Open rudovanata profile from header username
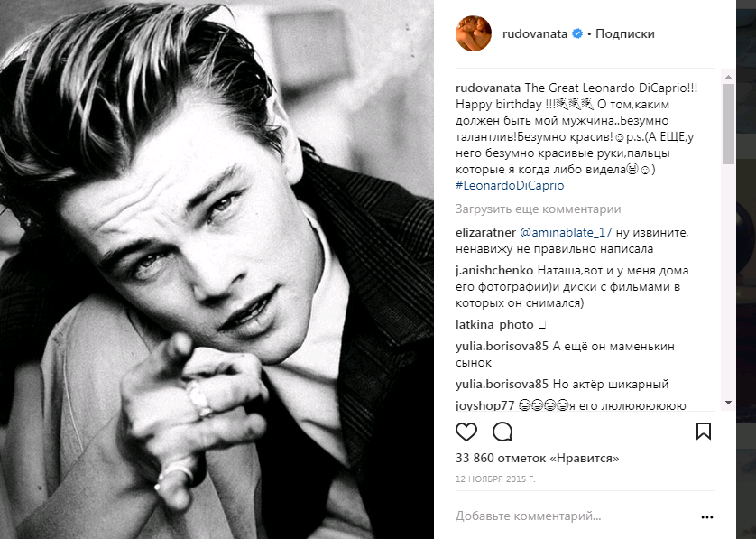This screenshot has height=539, width=756. click(534, 33)
